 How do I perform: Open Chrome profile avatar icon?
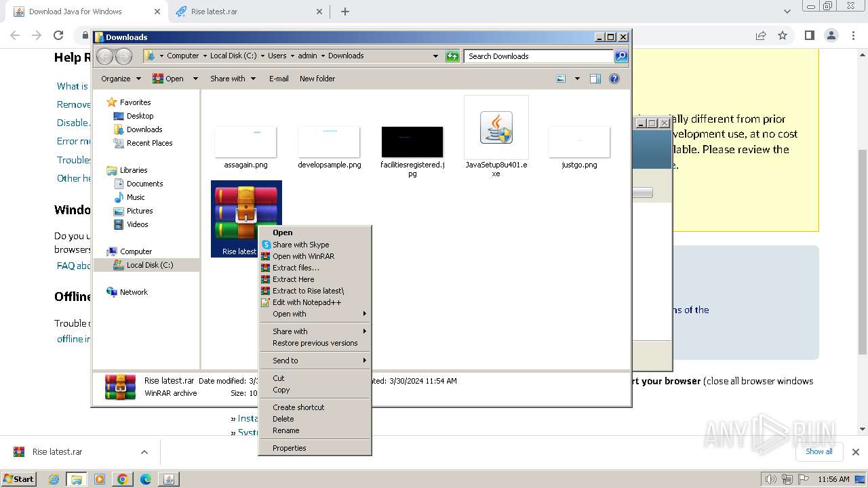coord(831,35)
